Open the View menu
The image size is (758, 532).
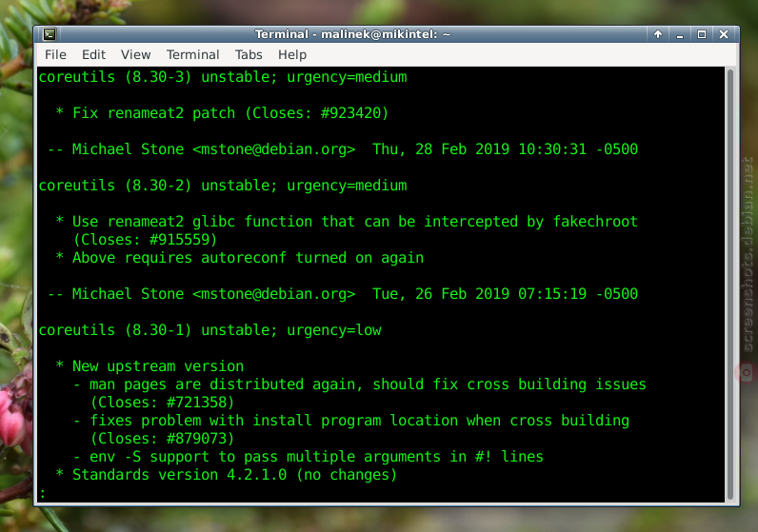(x=135, y=54)
